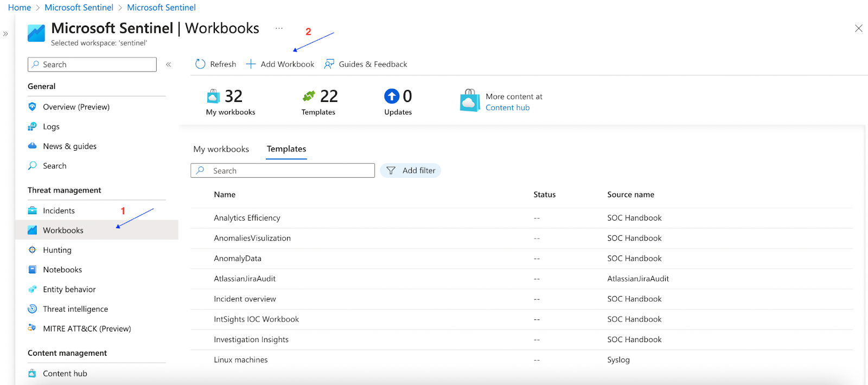Select the Analytics Efficiency template row
Viewport: 868px width, 385px height.
pos(521,218)
